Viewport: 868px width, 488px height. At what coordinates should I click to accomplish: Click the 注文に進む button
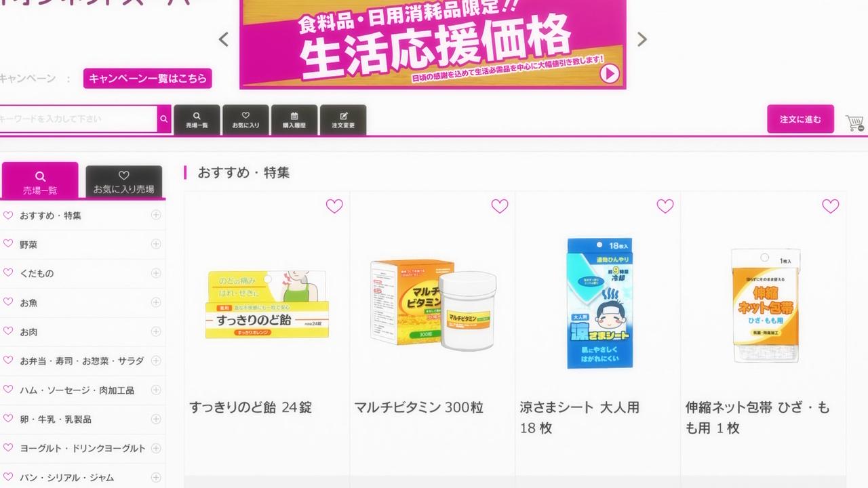[800, 119]
